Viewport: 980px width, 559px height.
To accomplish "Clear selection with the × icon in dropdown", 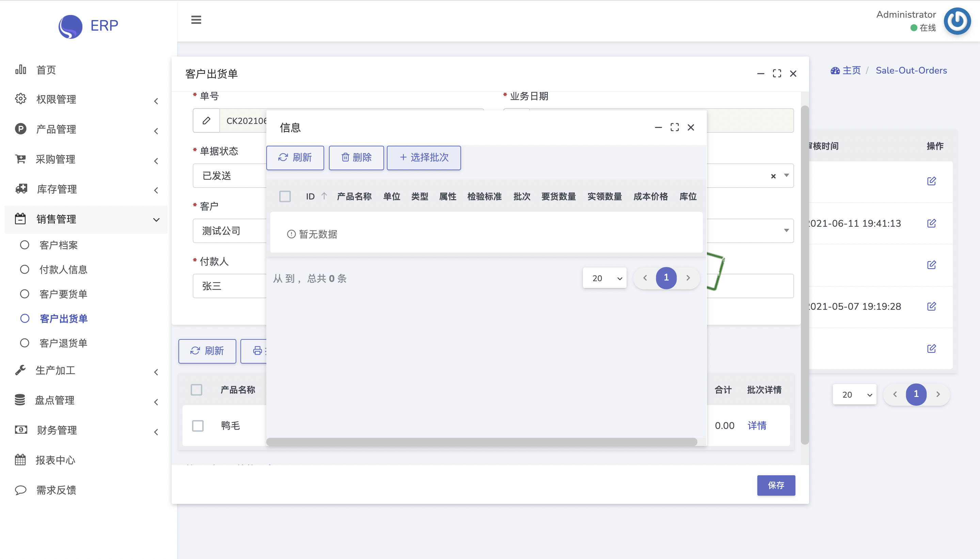I will click(773, 176).
